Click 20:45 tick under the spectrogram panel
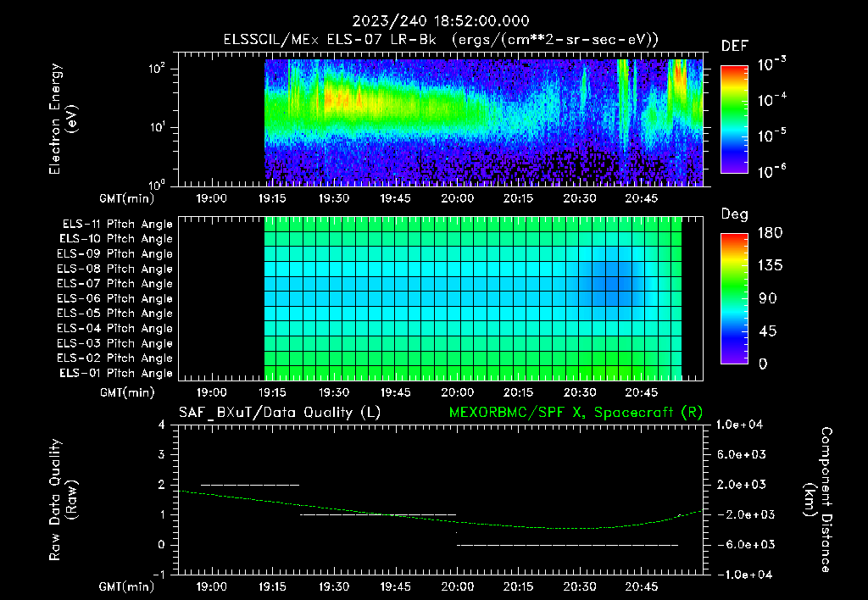The height and width of the screenshot is (600, 868). point(641,198)
